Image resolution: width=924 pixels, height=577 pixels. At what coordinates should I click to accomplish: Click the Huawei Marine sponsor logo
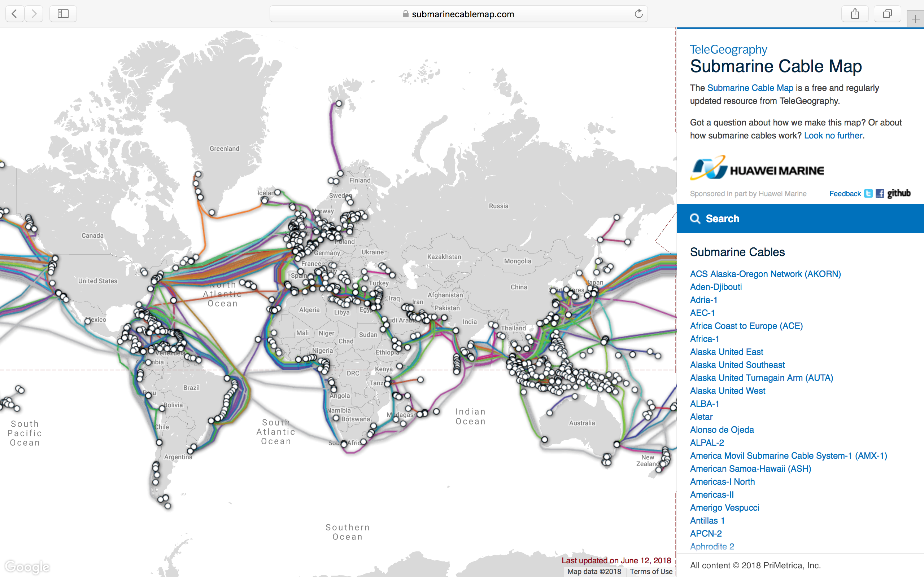(x=757, y=168)
